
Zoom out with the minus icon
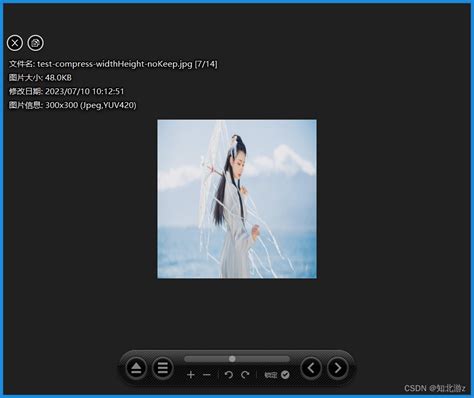click(x=207, y=375)
